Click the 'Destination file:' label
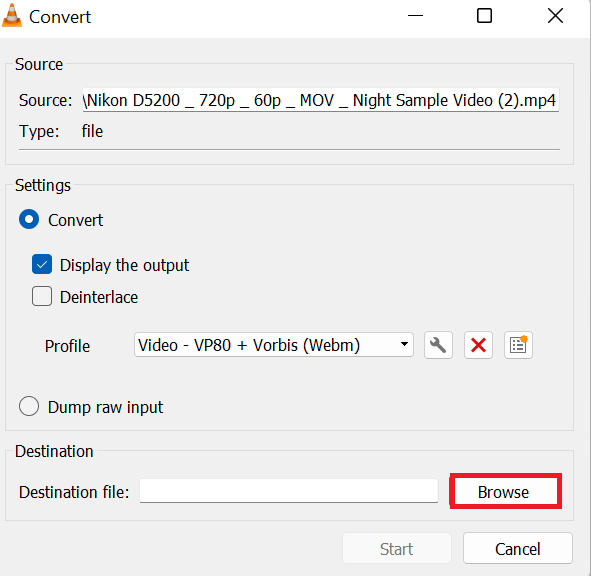This screenshot has width=591, height=576. 74,492
